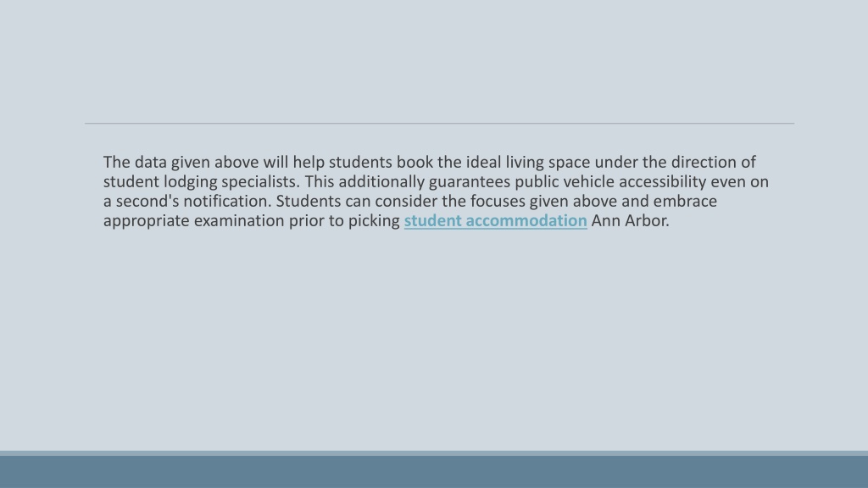Click the paragraph's first word "The"
Image resolution: width=868 pixels, height=488 pixels.
(x=116, y=162)
